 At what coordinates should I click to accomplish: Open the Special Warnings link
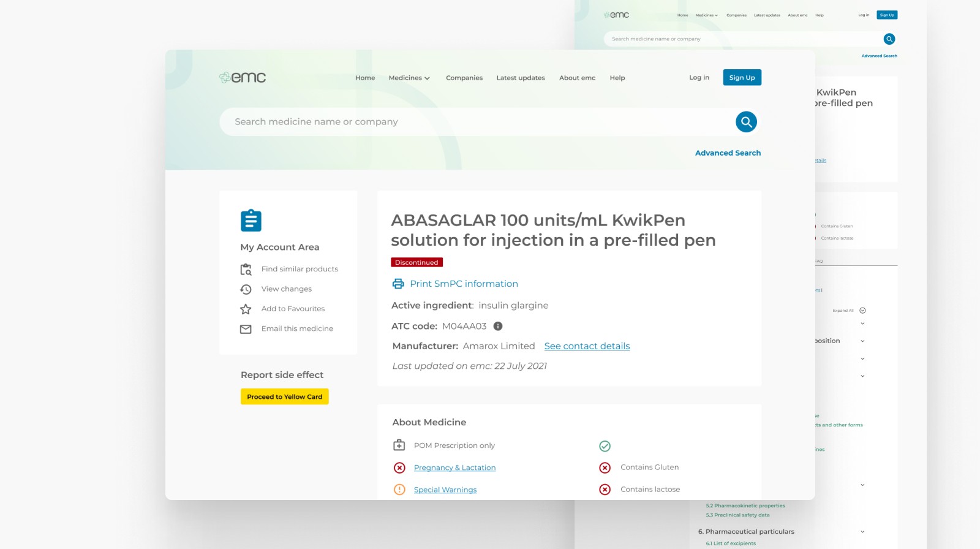445,490
